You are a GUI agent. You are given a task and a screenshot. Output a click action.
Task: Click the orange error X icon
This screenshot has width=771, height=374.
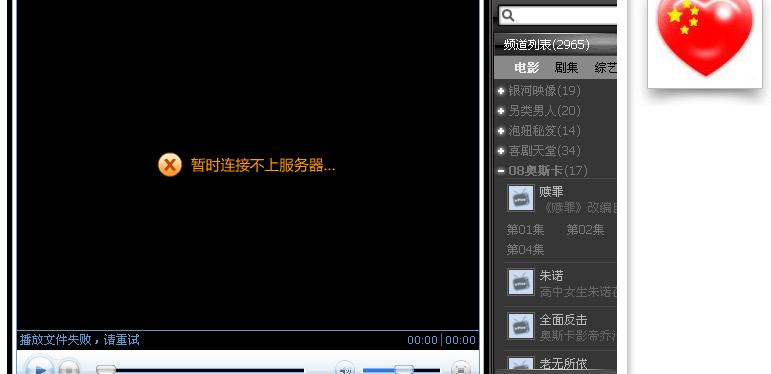tap(170, 165)
